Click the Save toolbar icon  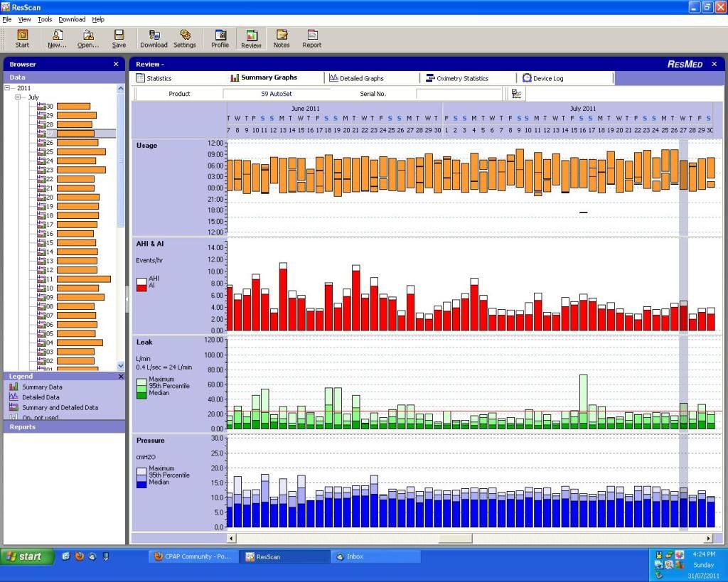click(x=119, y=38)
